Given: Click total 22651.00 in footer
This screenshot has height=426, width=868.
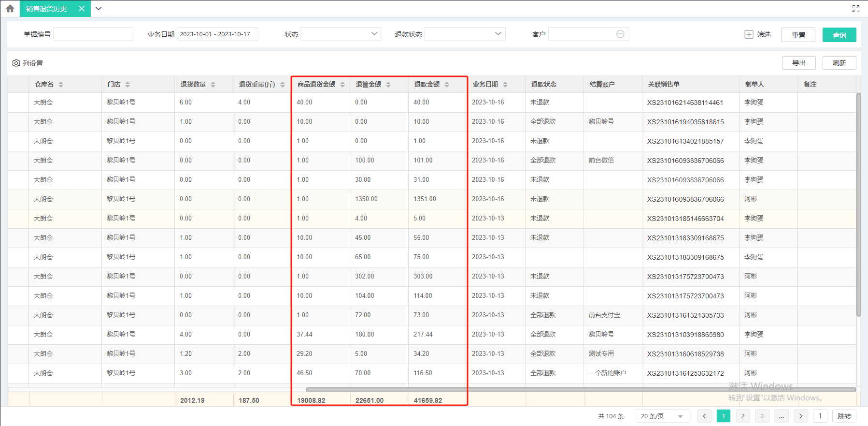Looking at the screenshot, I should [x=370, y=400].
